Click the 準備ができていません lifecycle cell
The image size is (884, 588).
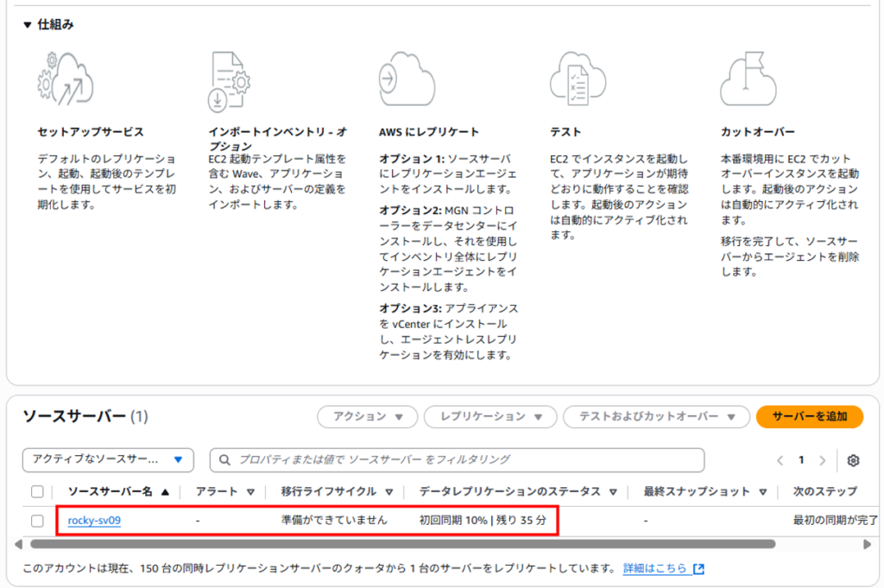coord(334,520)
